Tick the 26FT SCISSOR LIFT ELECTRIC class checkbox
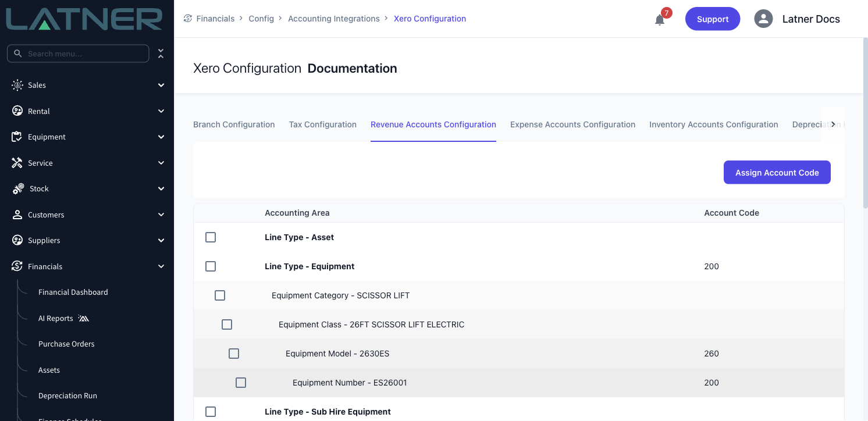This screenshot has height=421, width=868. tap(227, 324)
